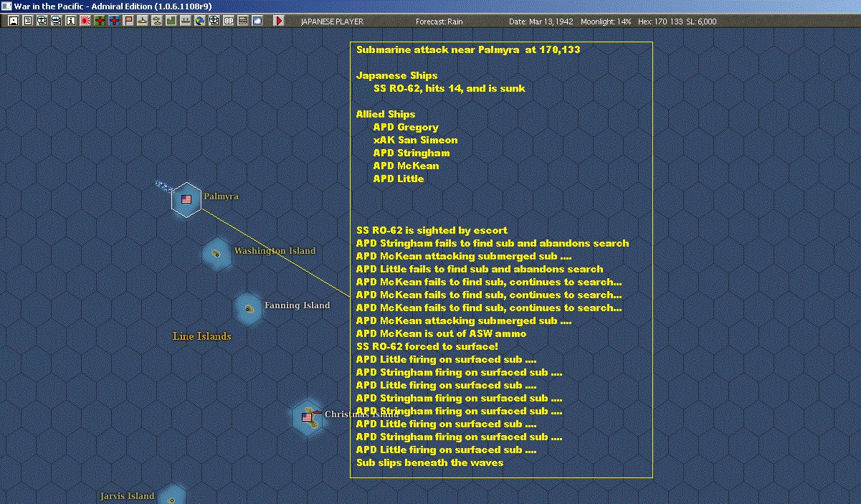861x504 pixels.
Task: Click the Fanning Island map label
Action: [x=298, y=305]
